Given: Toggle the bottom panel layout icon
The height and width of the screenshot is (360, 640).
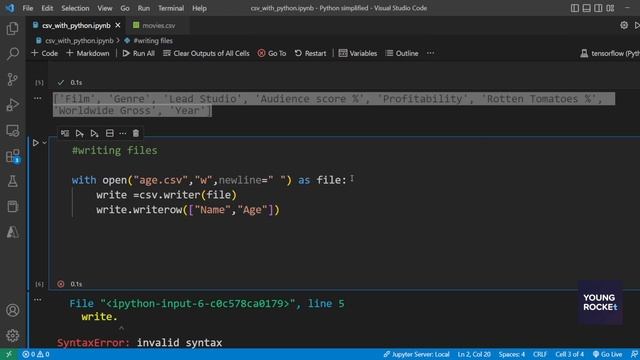Looking at the screenshot, I should [587, 8].
